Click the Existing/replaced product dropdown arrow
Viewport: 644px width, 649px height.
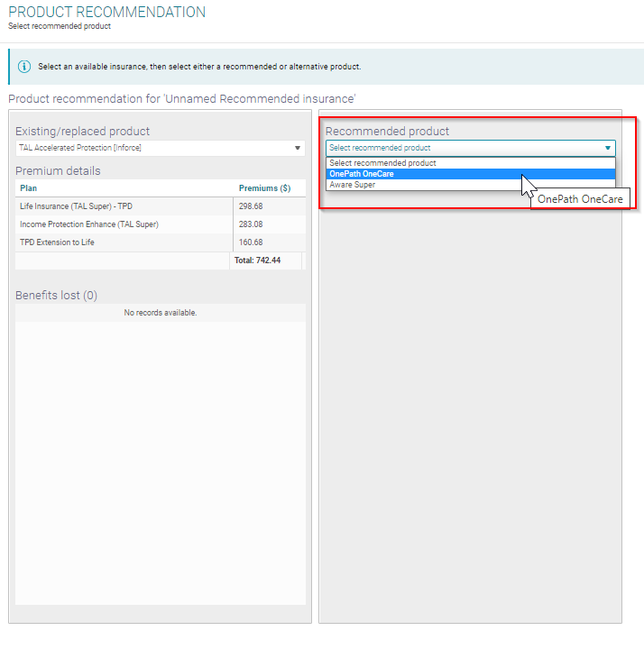pos(298,148)
